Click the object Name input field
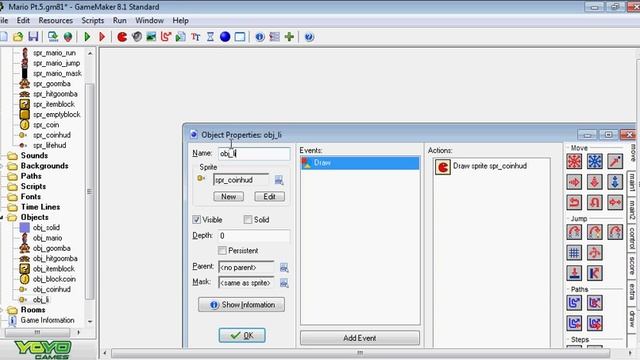This screenshot has height=360, width=640. (x=254, y=153)
